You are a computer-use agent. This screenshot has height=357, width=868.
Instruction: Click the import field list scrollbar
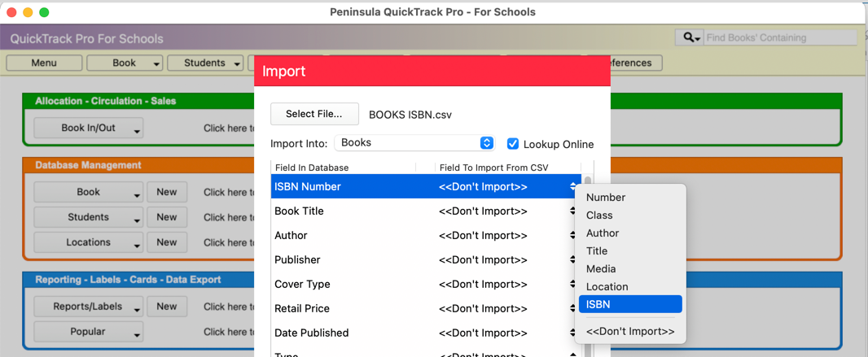(587, 265)
